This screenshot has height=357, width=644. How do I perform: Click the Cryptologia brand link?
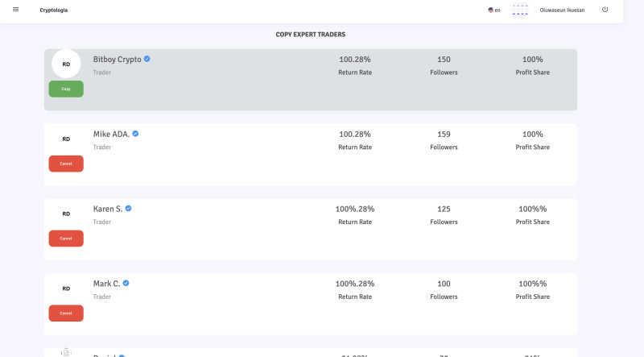pyautogui.click(x=54, y=10)
